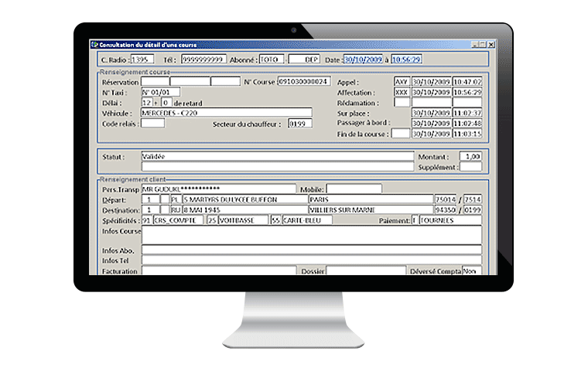Click Secteur du chauffeur field 0199
588x371 pixels.
[299, 124]
